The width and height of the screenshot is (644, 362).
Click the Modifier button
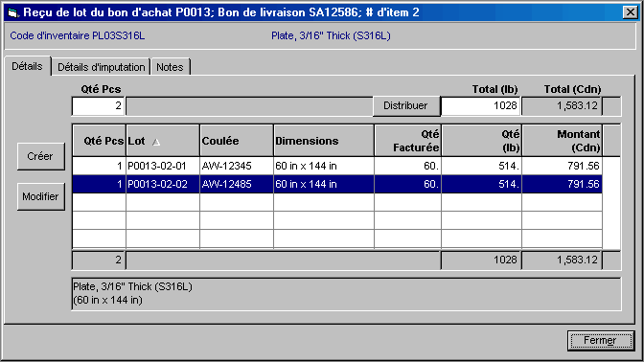40,196
